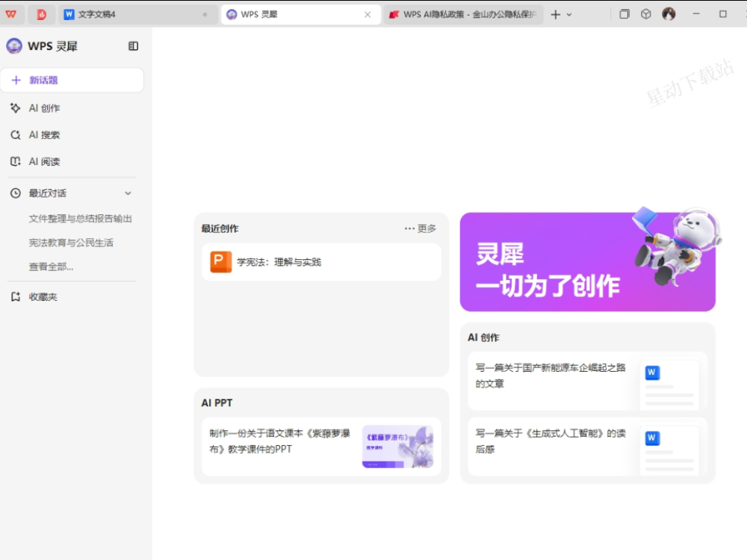Open conversation 宪法教育与公民生活
Image resolution: width=747 pixels, height=560 pixels.
click(x=71, y=243)
